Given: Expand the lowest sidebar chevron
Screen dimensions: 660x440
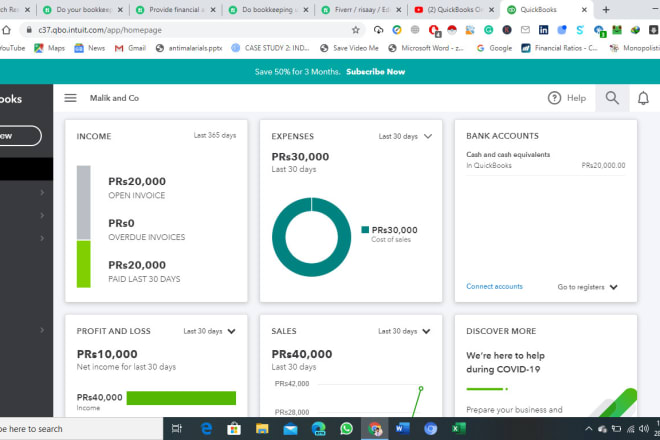Looking at the screenshot, I should [x=42, y=330].
